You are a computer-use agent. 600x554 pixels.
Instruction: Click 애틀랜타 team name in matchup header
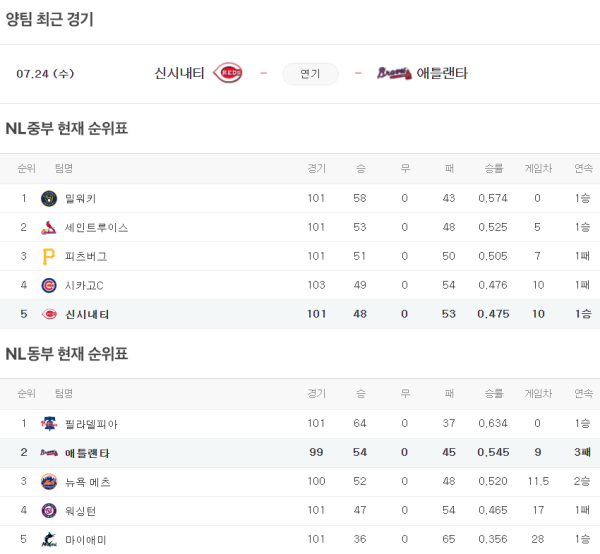click(x=442, y=73)
